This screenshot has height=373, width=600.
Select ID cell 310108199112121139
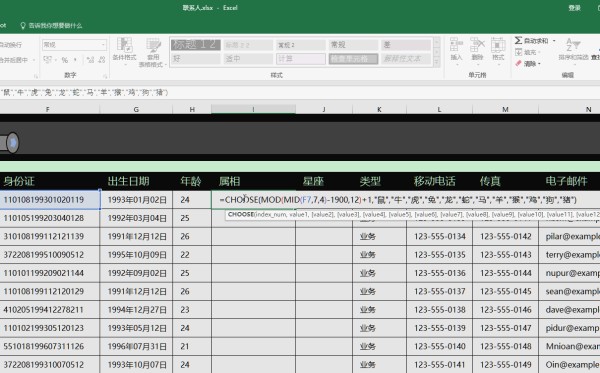tap(50, 236)
